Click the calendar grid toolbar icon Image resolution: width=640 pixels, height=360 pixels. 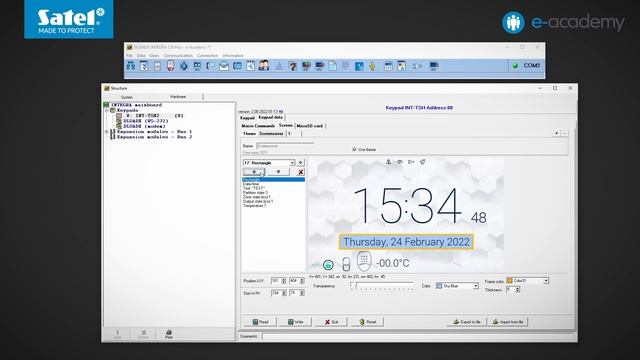pos(388,66)
